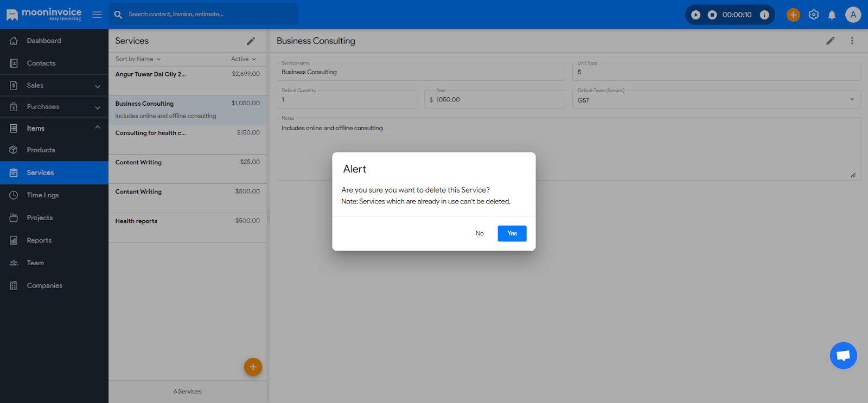This screenshot has height=403, width=868.
Task: Click the Team people icon
Action: coord(14,263)
